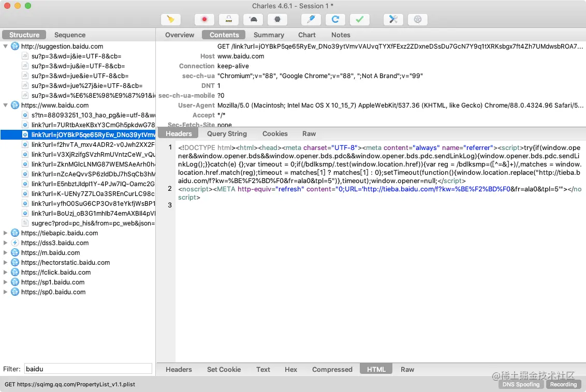Click into the Filter field containing baidu

pos(88,369)
